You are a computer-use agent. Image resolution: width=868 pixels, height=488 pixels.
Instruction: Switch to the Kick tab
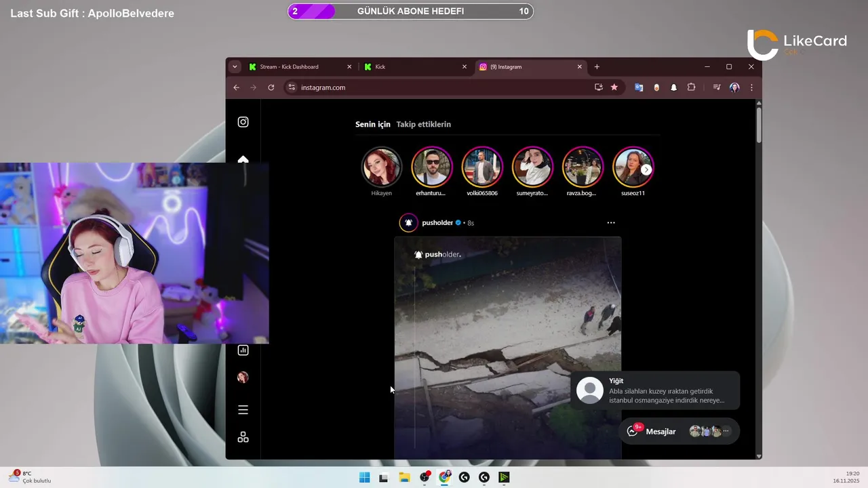415,66
